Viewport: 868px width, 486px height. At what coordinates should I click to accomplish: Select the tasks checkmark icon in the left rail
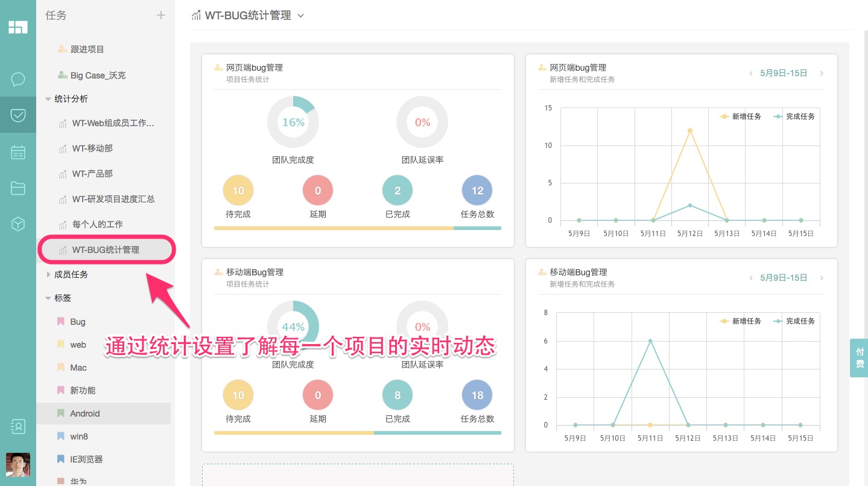(x=18, y=115)
